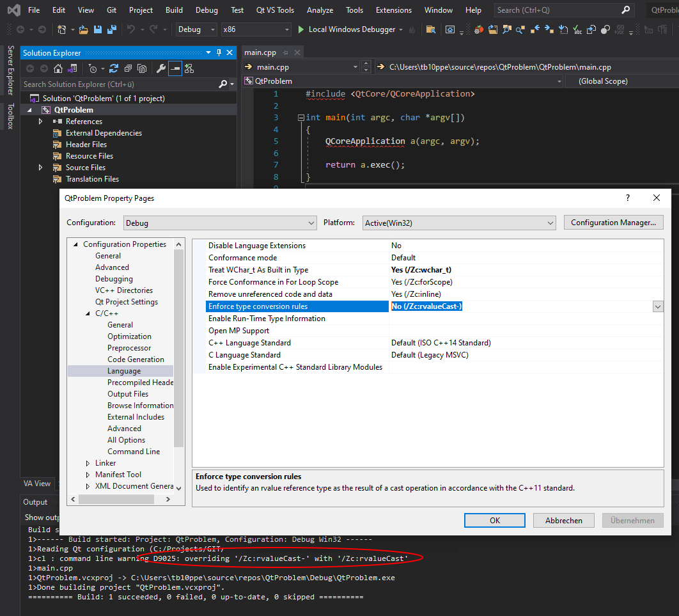This screenshot has width=679, height=616.
Task: Open the dialog's Configuration combo box
Action: [220, 223]
